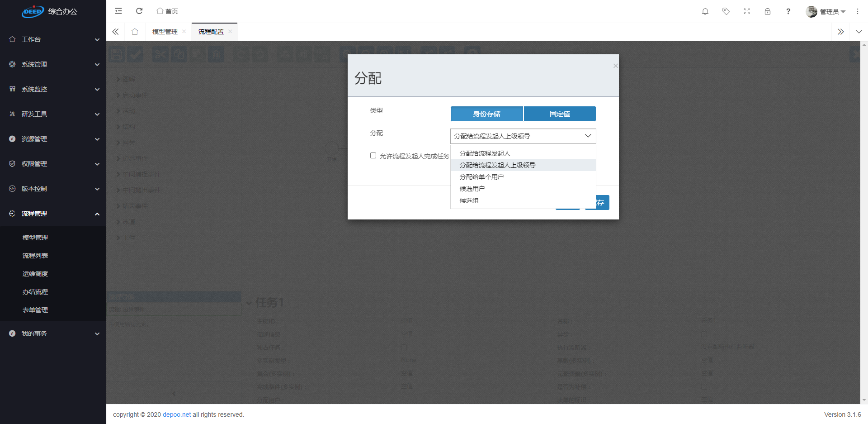Click the lock screen icon
The height and width of the screenshot is (424, 868).
pos(767,11)
